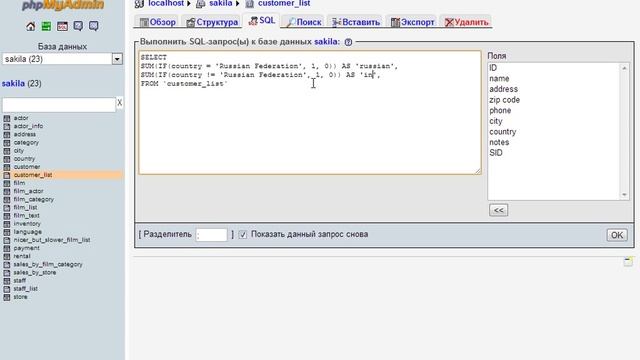
Task: Click the table icon beside film
Action: tap(7, 183)
